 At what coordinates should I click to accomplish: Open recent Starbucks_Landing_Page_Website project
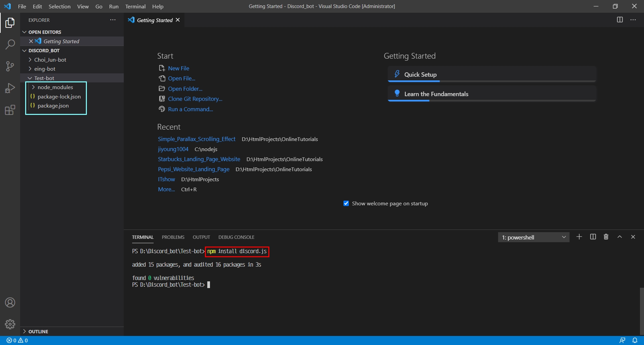pos(199,159)
